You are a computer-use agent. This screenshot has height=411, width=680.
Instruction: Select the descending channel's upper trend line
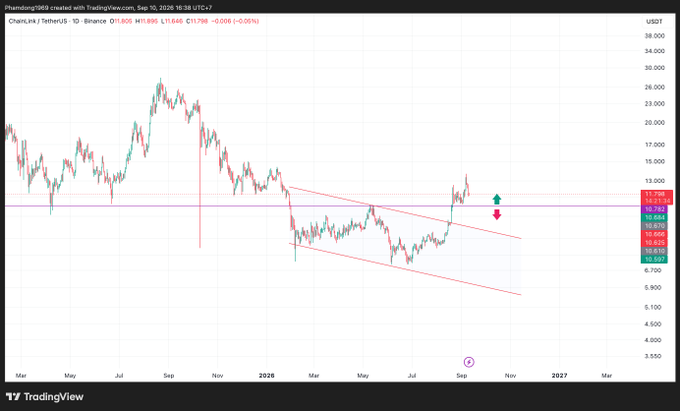pyautogui.click(x=405, y=212)
